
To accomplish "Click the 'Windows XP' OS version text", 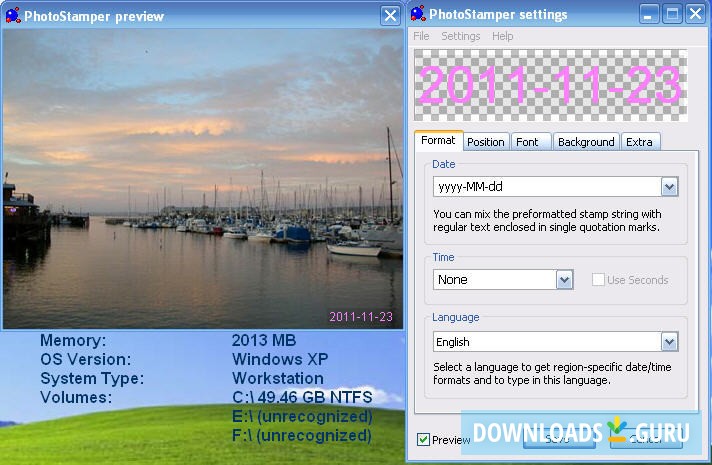I will point(280,359).
